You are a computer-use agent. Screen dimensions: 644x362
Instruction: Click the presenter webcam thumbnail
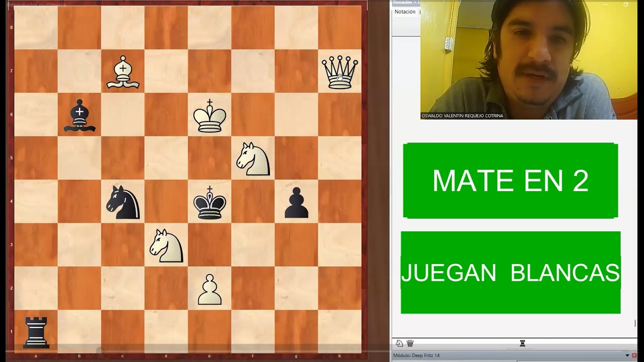pos(529,60)
